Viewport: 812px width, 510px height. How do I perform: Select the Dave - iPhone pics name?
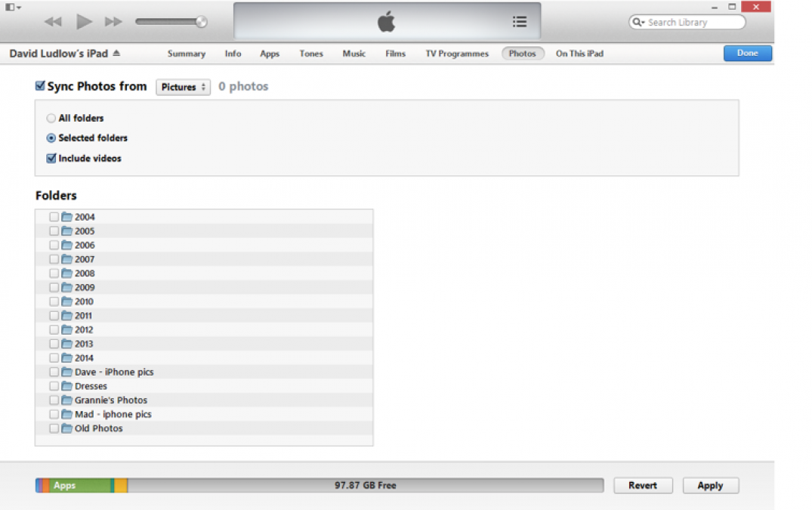114,372
